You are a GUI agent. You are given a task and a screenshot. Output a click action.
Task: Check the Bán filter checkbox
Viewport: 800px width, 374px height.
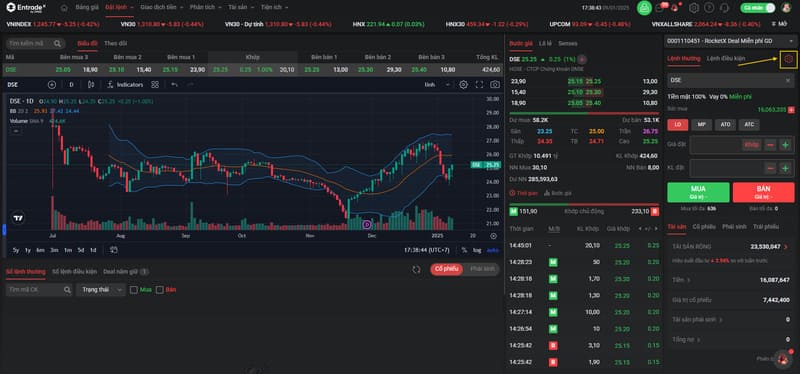[160, 290]
